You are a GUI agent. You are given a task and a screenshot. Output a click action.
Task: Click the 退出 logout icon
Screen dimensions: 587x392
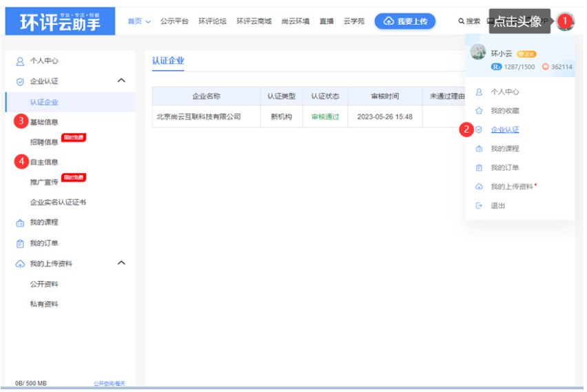(479, 206)
